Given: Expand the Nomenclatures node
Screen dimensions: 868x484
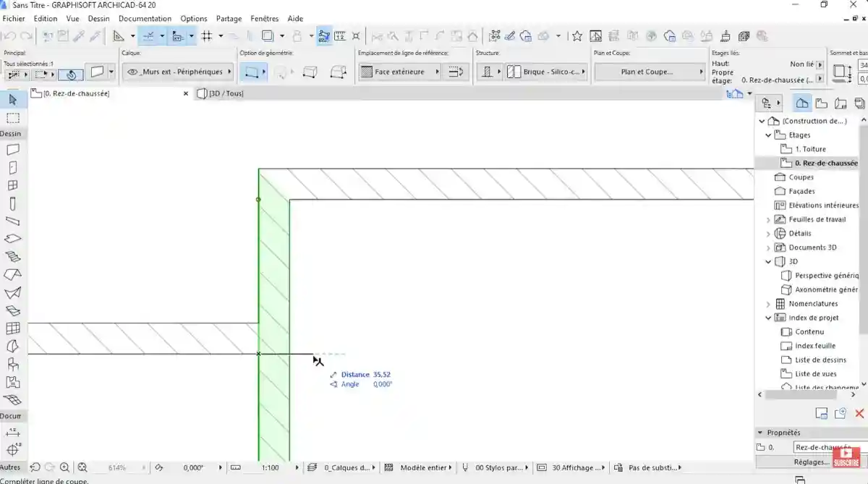Looking at the screenshot, I should click(768, 305).
